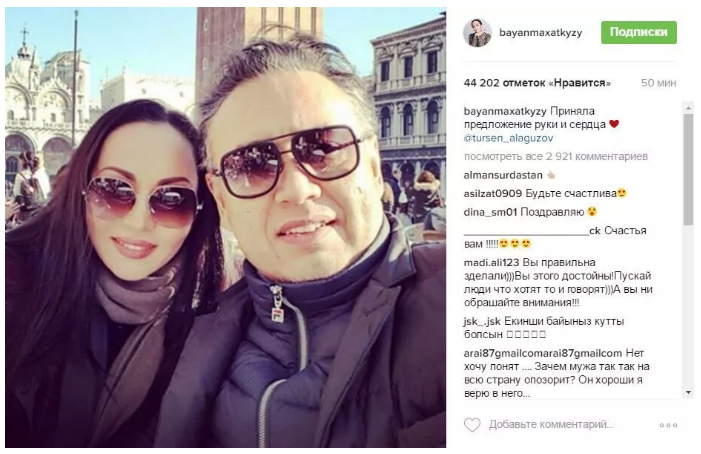Click the comments scrollbar thumb
The image size is (701, 454).
(688, 169)
